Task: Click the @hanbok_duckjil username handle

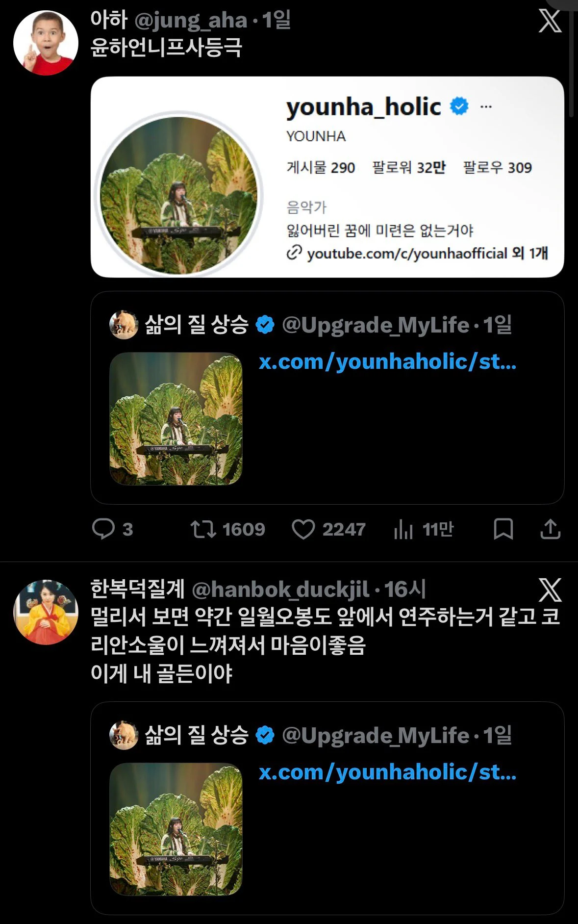Action: point(280,590)
